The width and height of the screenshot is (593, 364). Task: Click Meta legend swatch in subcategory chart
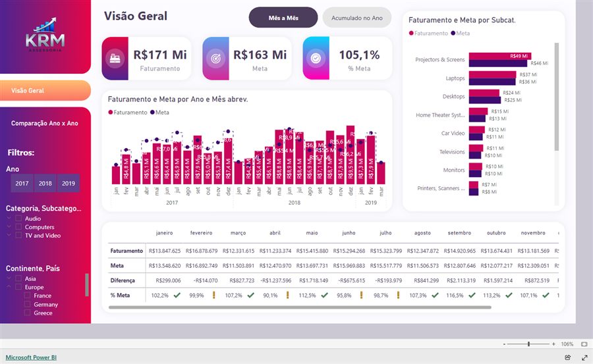click(453, 34)
